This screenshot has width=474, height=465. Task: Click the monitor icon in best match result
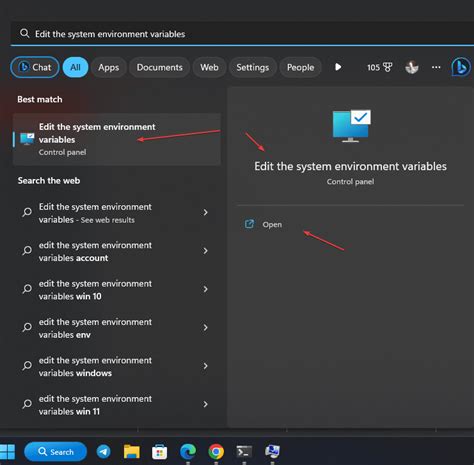click(x=27, y=139)
